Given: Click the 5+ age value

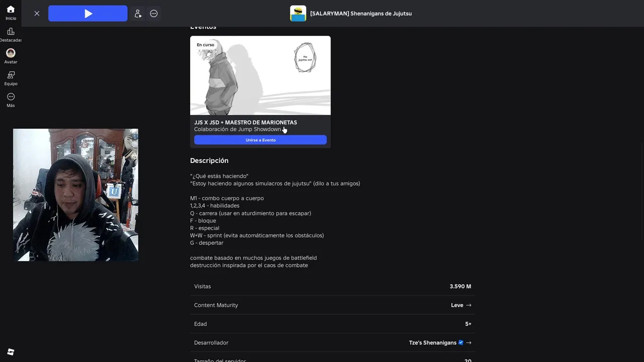Looking at the screenshot, I should pos(468,324).
